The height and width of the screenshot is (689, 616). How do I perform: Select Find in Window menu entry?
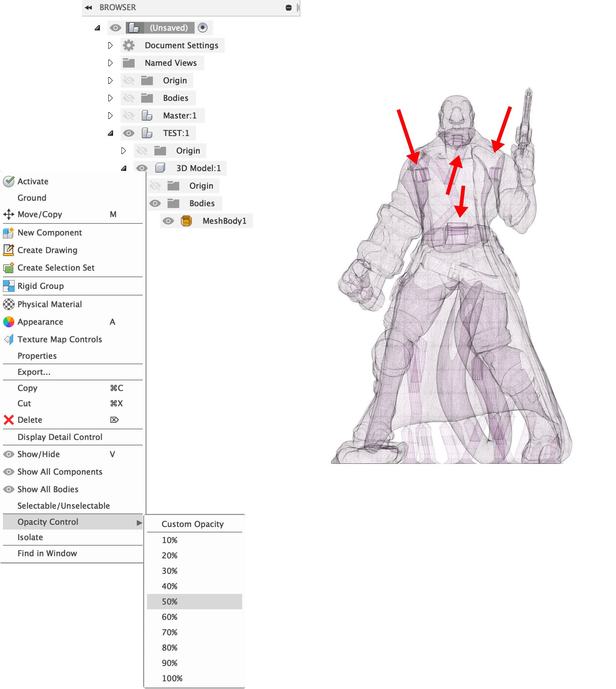coord(73,553)
